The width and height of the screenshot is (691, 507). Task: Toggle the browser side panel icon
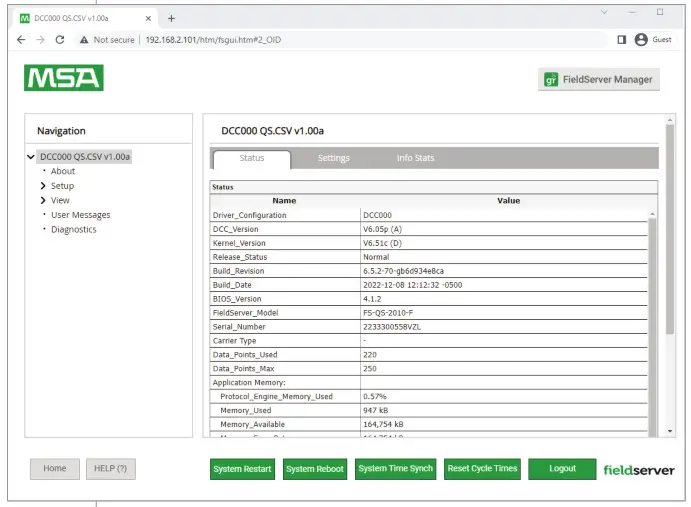pos(621,39)
